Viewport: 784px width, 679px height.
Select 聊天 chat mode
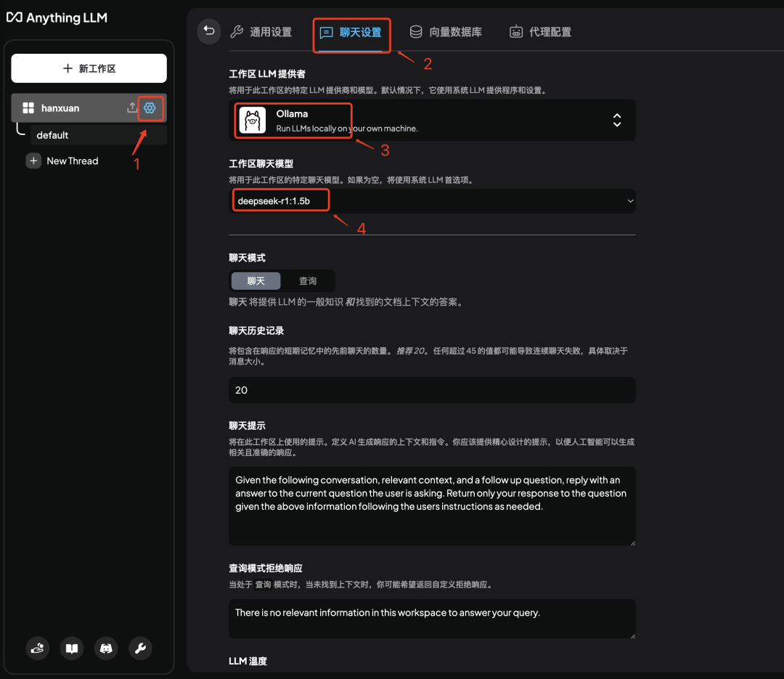coord(256,281)
